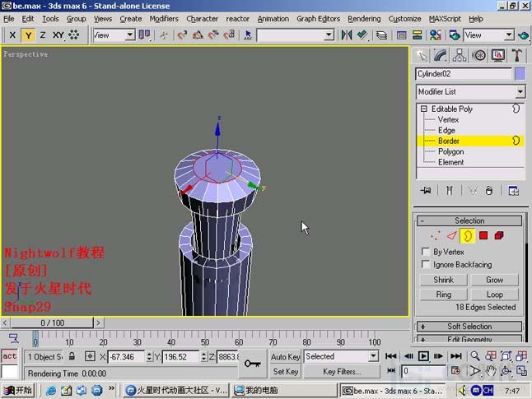Click the object color swatch beside Cylinder02
The height and width of the screenshot is (399, 532).
point(520,74)
